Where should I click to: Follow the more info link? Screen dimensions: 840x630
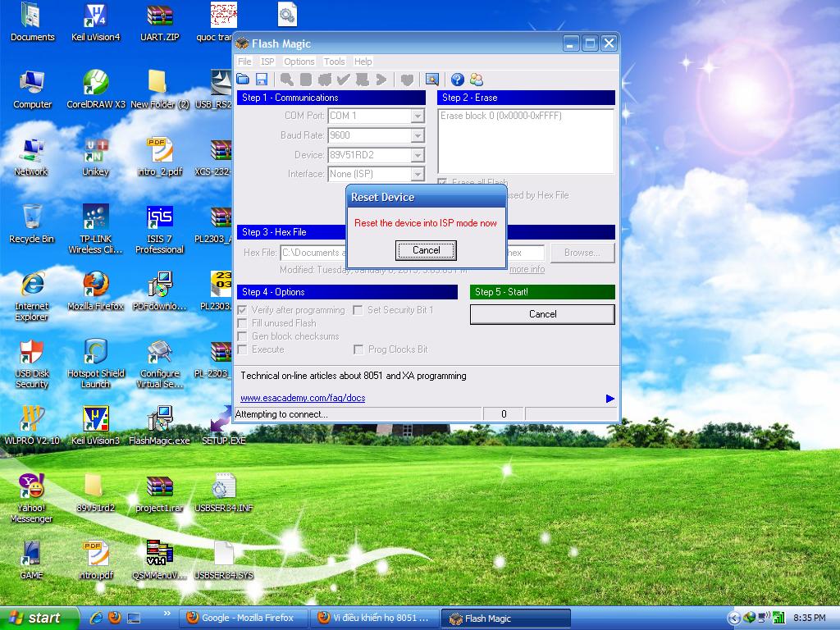point(527,269)
